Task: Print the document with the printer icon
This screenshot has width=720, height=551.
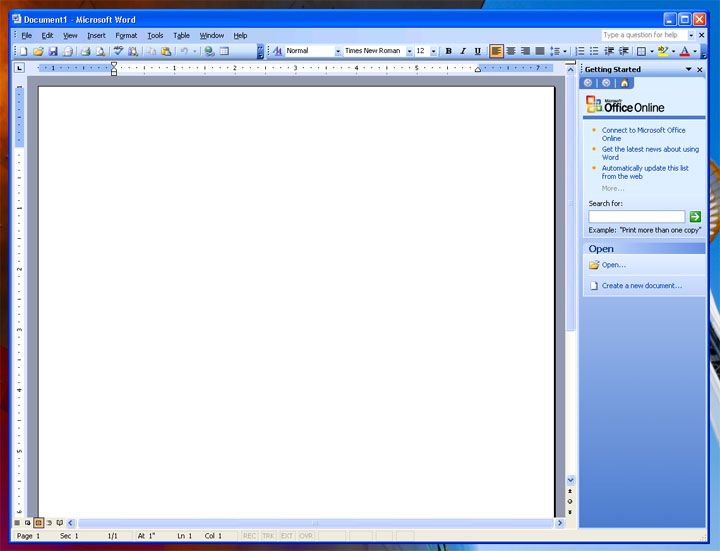Action: 85,51
